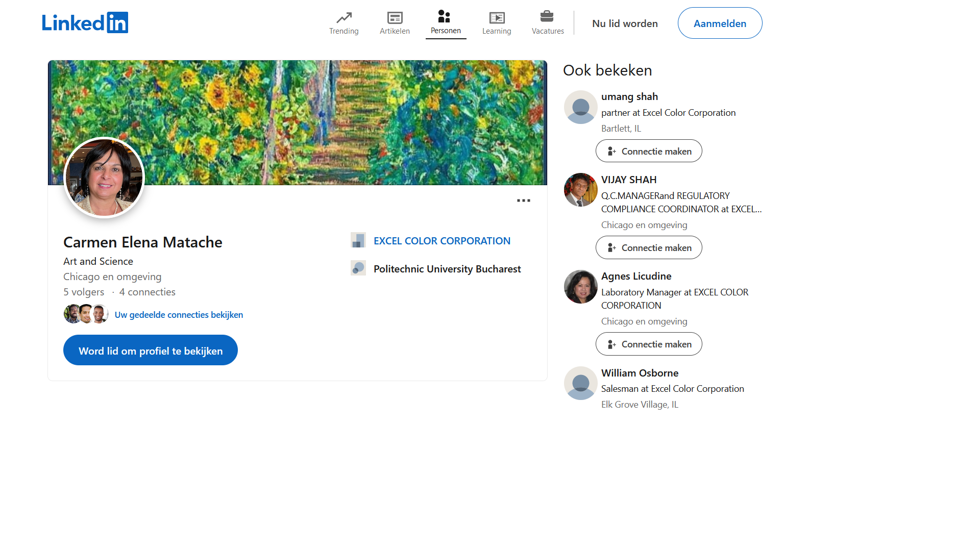
Task: Open the EXCEL COLOR CORPORATION link
Action: point(442,241)
